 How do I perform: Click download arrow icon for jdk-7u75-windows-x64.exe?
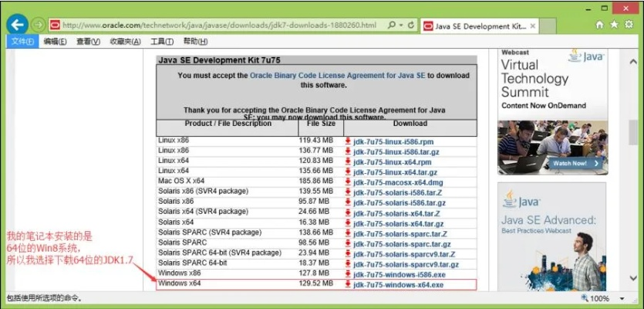pos(348,285)
